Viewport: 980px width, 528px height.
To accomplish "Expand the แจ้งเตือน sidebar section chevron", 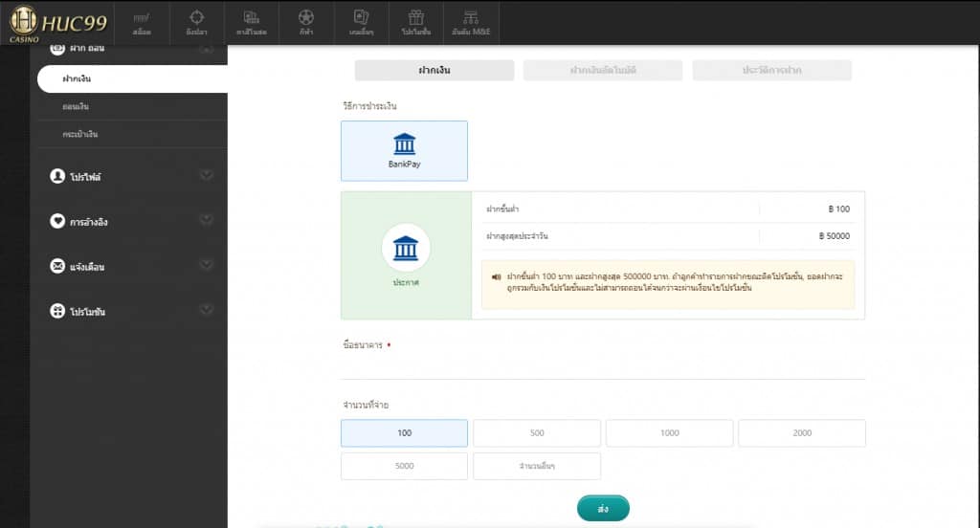I will tap(207, 264).
